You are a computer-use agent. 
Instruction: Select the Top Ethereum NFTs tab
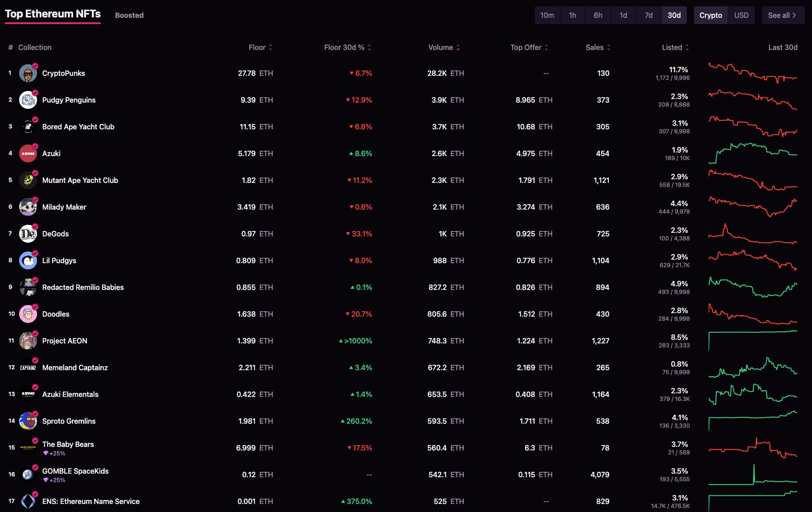(x=53, y=14)
